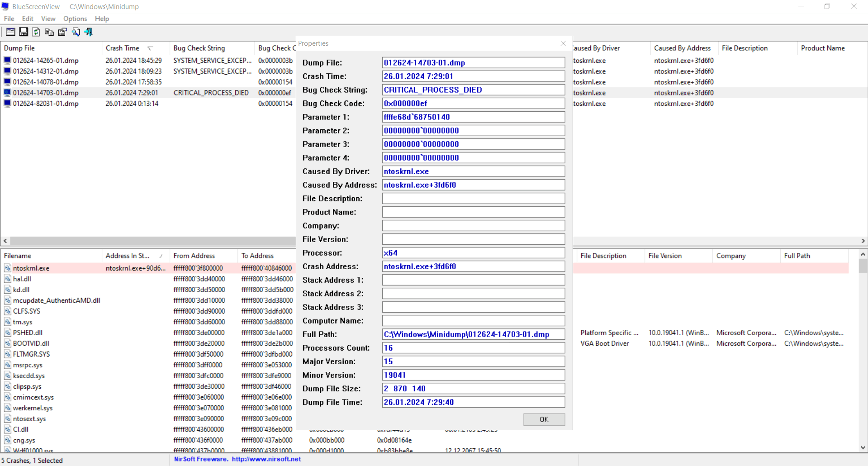
Task: Click the Exit door toolbar icon
Action: [x=89, y=32]
